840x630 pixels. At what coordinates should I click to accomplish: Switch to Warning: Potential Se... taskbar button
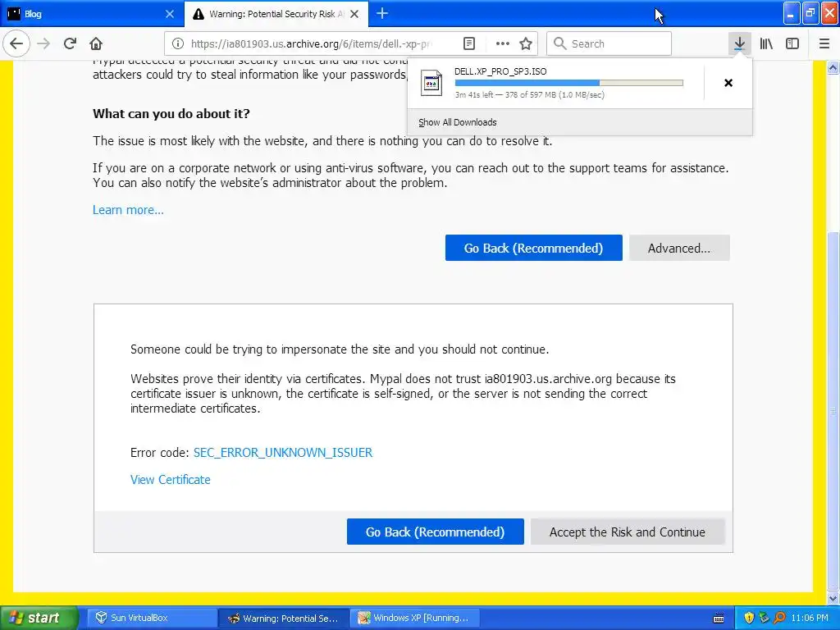click(283, 618)
